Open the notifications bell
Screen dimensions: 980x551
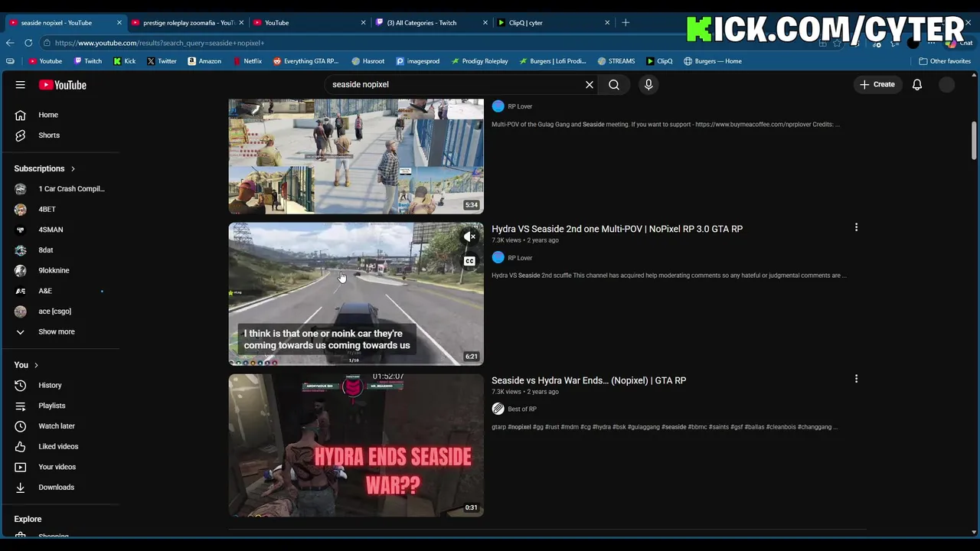[917, 85]
